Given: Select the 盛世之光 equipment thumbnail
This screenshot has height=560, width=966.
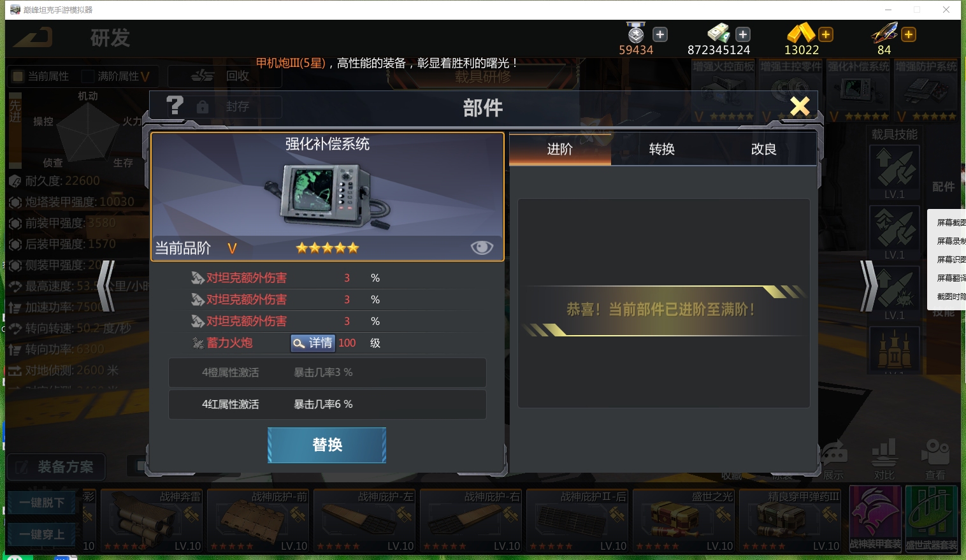Looking at the screenshot, I should (x=684, y=521).
